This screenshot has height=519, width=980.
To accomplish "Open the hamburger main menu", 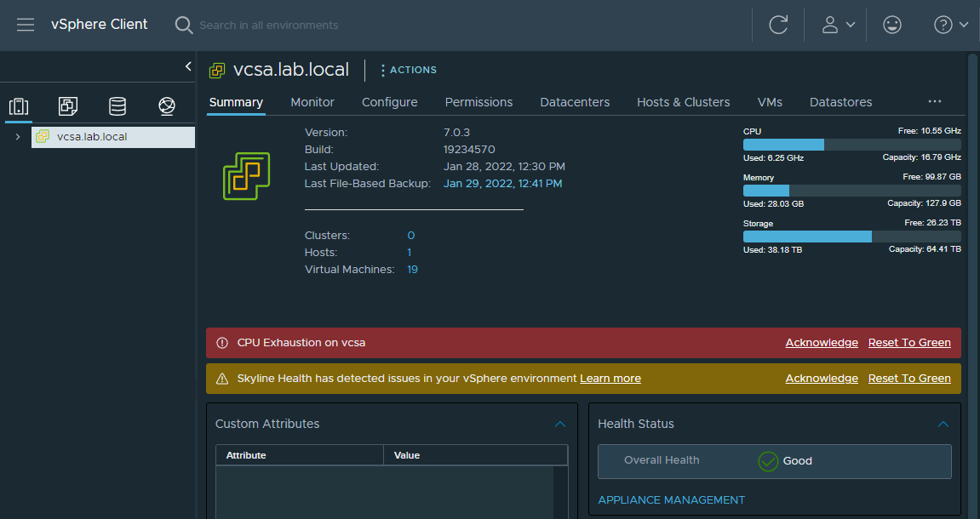I will [x=26, y=25].
